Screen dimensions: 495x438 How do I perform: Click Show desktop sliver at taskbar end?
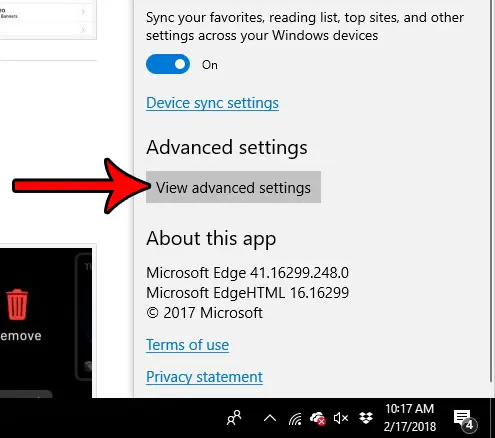tap(493, 418)
